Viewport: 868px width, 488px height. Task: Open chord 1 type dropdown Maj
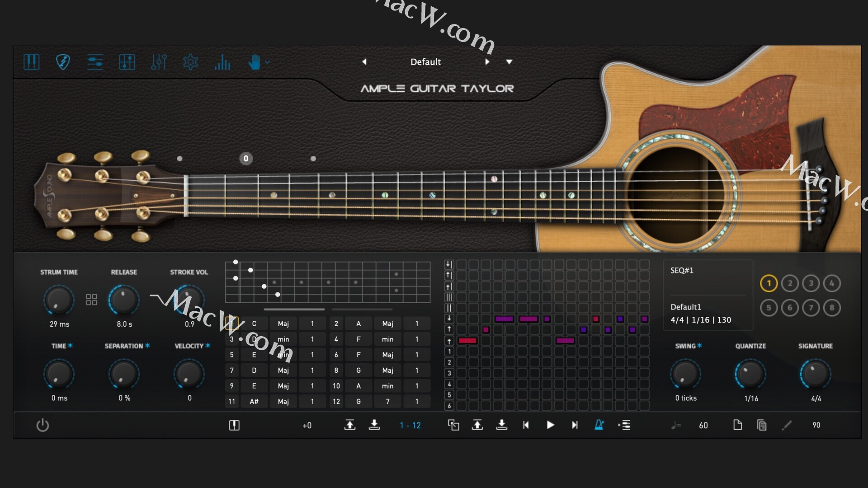pos(283,324)
